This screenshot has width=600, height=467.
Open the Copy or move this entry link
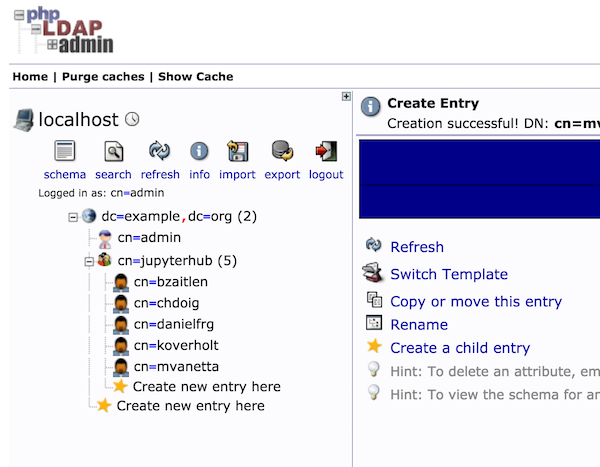click(x=475, y=301)
